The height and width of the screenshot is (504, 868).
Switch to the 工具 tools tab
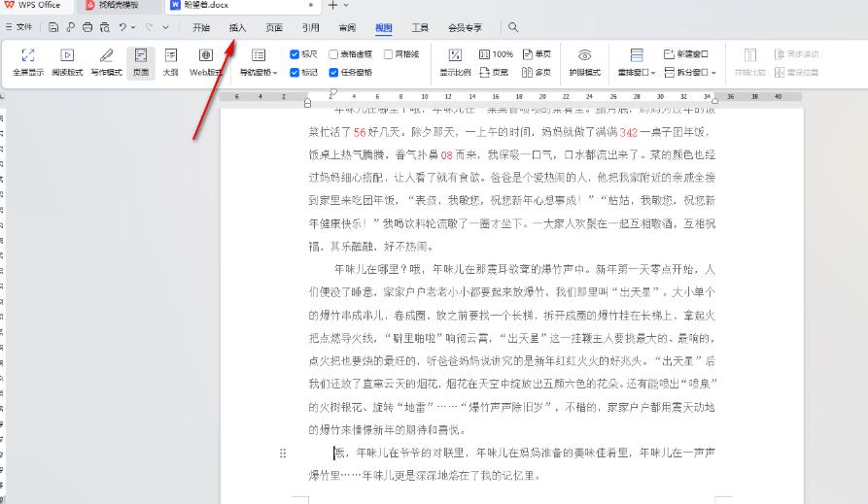click(x=420, y=27)
